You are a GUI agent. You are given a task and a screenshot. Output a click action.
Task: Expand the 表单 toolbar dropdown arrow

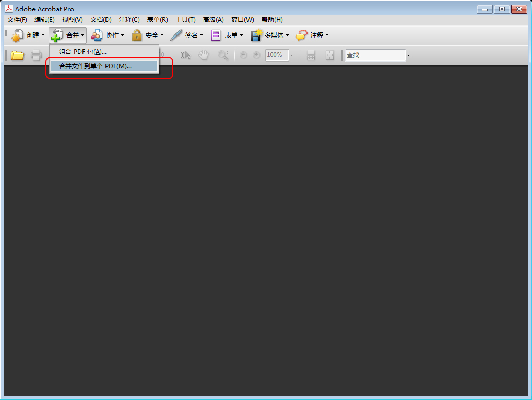[x=242, y=35]
